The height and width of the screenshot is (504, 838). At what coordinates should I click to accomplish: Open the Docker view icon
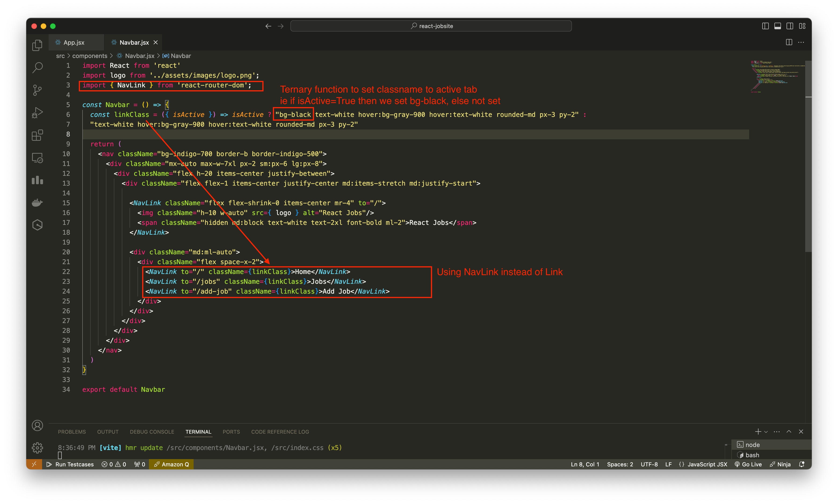37,203
